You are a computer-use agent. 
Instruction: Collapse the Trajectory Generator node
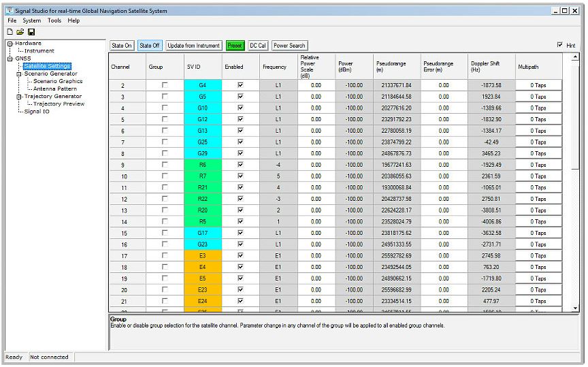19,97
